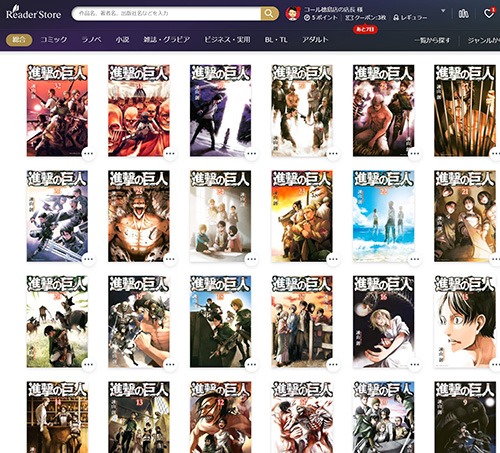Click the クーポン:3枚 coupon link
The height and width of the screenshot is (453, 500).
365,18
